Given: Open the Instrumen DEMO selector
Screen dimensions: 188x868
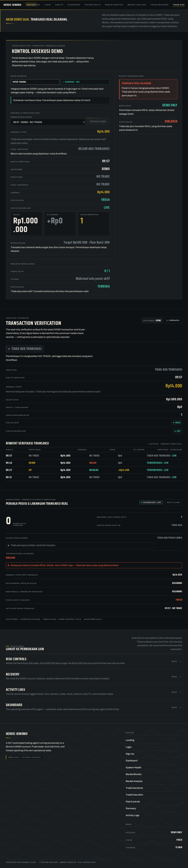Looking at the screenshot, I should pyautogui.click(x=152, y=320).
